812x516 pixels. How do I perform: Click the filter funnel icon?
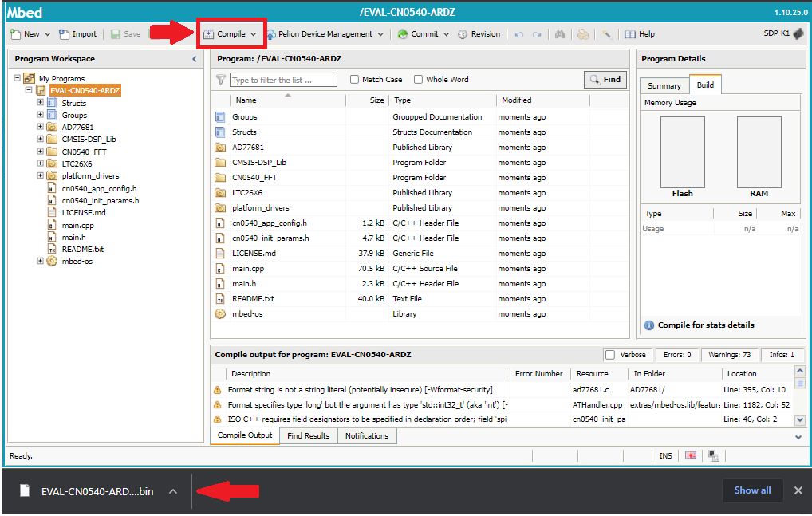click(x=221, y=80)
